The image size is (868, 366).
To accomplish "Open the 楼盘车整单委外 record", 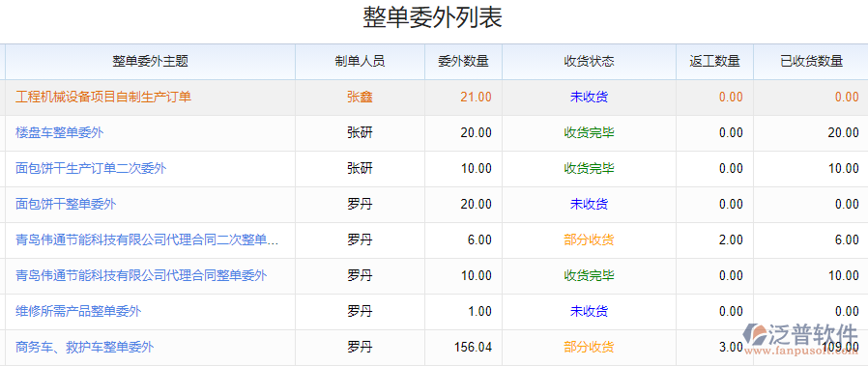I will tap(60, 132).
